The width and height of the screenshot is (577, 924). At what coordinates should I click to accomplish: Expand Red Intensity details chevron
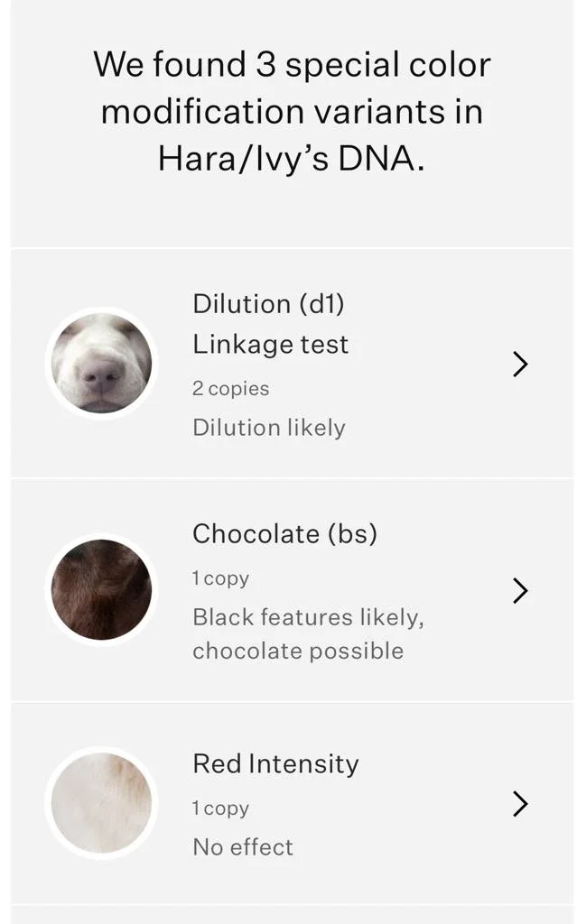[x=520, y=804]
